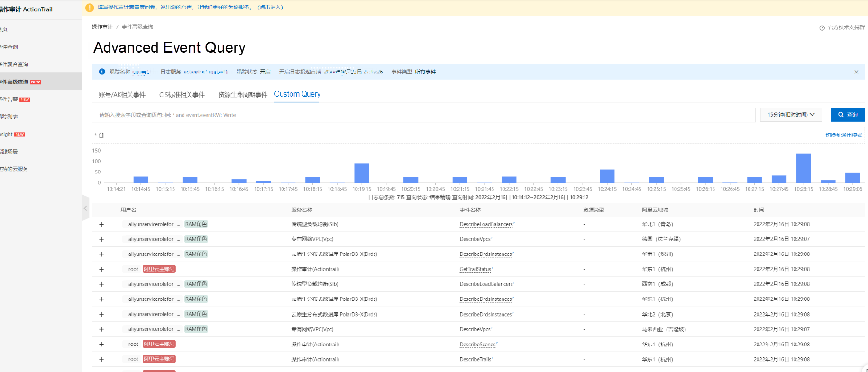This screenshot has height=372, width=868.
Task: Click 华北2 (北京) region cell
Action: pyautogui.click(x=658, y=314)
